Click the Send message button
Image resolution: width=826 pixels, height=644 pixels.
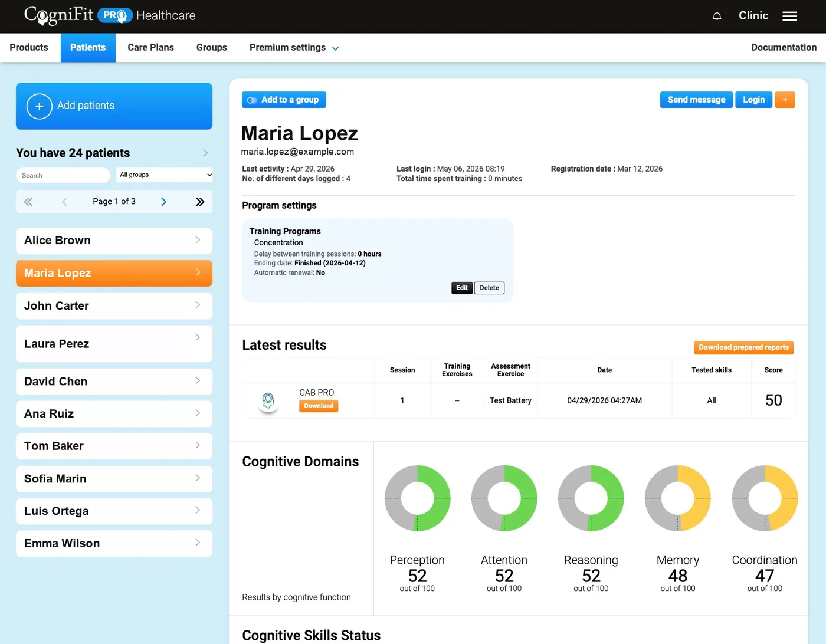click(696, 100)
